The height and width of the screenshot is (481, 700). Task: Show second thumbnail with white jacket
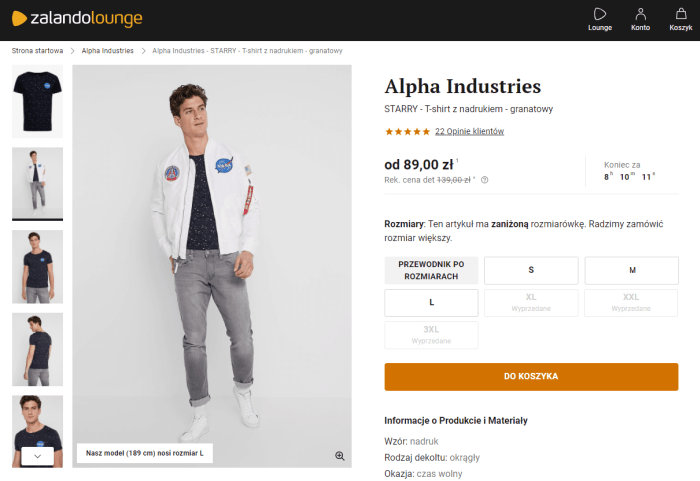coord(37,183)
